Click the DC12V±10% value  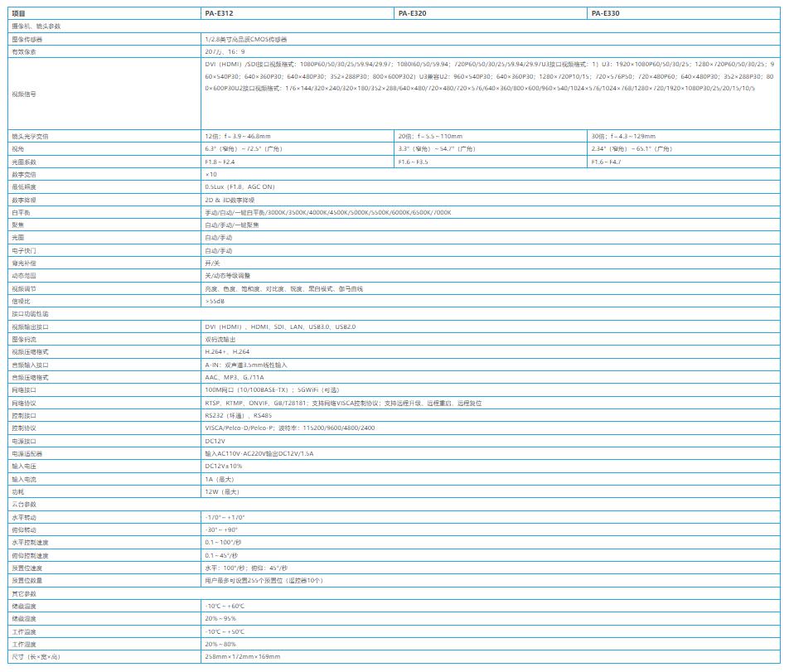click(x=224, y=467)
